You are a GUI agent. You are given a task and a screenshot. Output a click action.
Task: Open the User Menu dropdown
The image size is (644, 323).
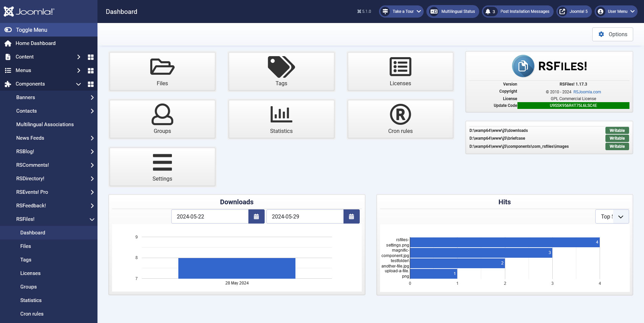click(616, 11)
